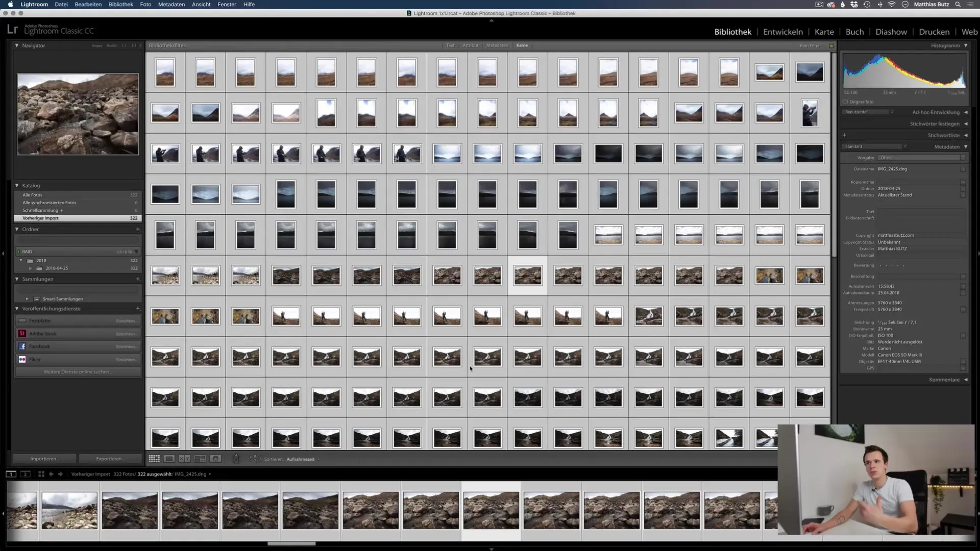Open second window display button 2
Image resolution: width=980 pixels, height=551 pixels.
click(25, 474)
